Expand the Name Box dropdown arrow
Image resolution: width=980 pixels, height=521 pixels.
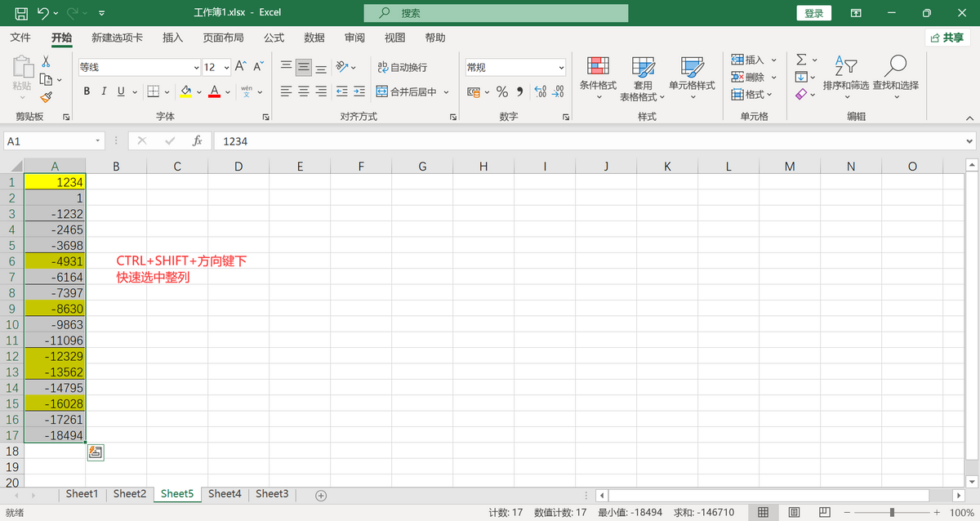(x=99, y=141)
